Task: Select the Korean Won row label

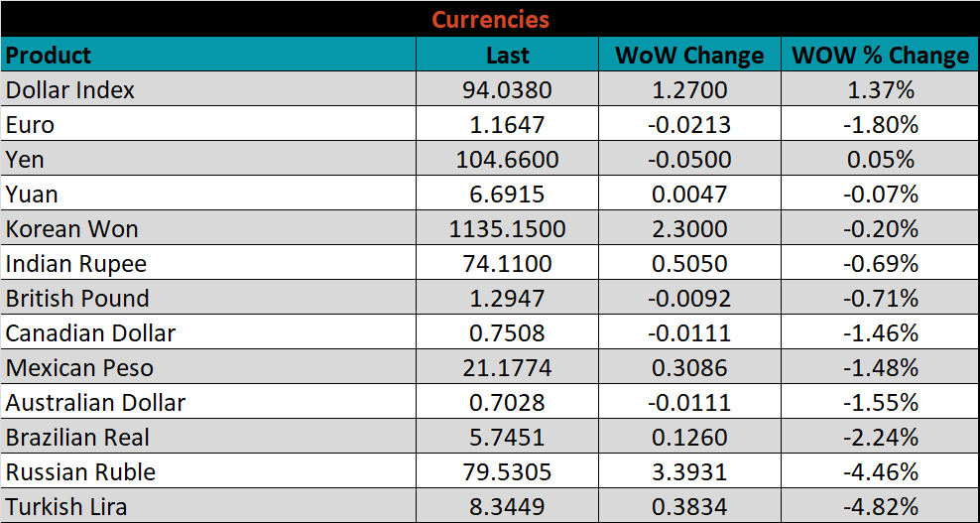Action: [x=72, y=229]
